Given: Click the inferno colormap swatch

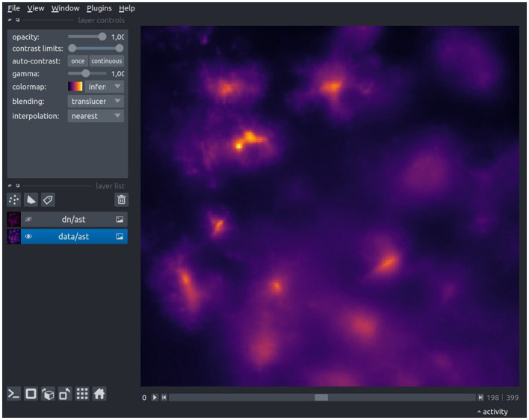Looking at the screenshot, I should [75, 87].
